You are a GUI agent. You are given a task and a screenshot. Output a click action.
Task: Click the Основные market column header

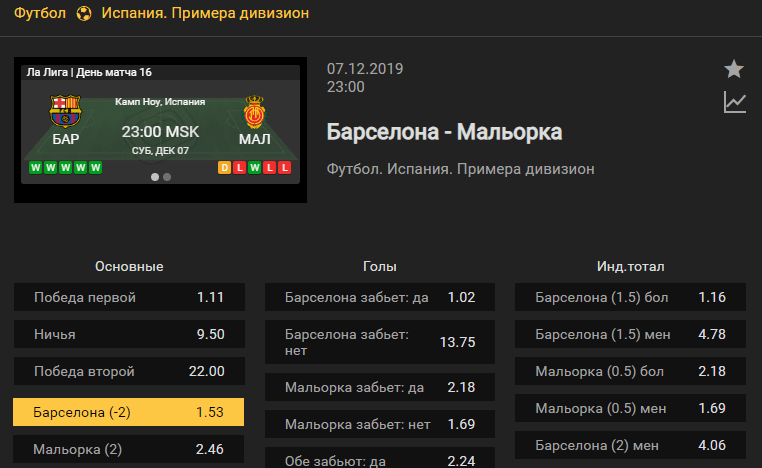129,266
